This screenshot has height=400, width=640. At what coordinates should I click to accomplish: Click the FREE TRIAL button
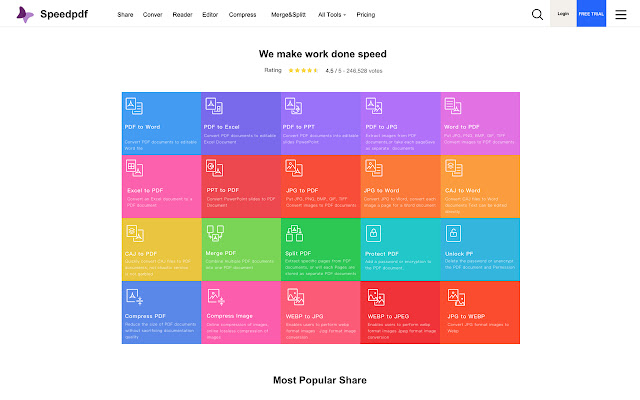click(591, 13)
